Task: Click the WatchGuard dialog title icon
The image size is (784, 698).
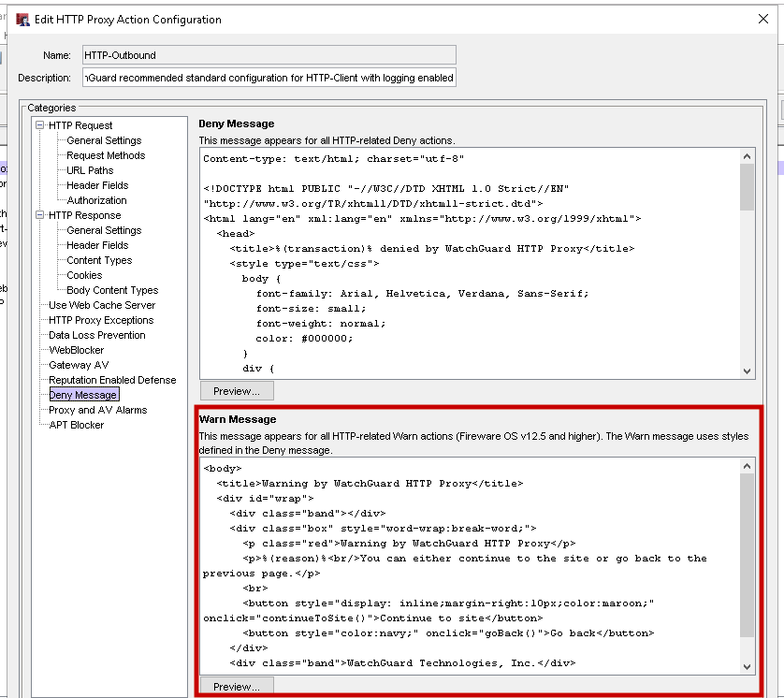Action: pos(22,20)
